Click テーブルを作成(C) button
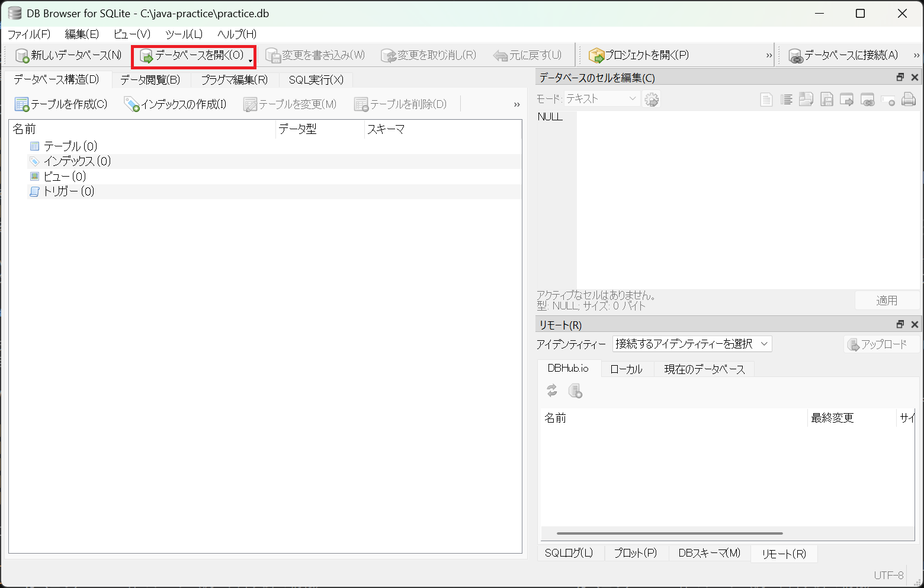This screenshot has width=924, height=588. [x=61, y=104]
